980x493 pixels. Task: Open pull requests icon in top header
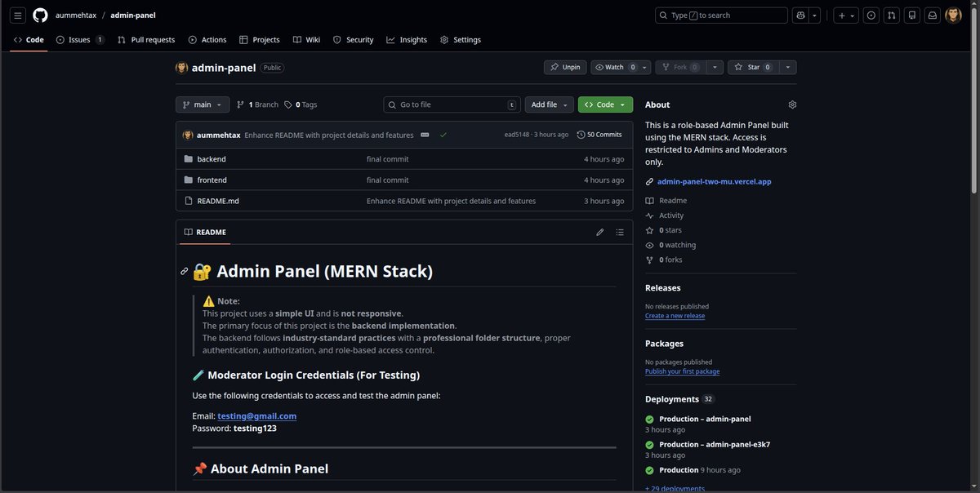[892, 16]
